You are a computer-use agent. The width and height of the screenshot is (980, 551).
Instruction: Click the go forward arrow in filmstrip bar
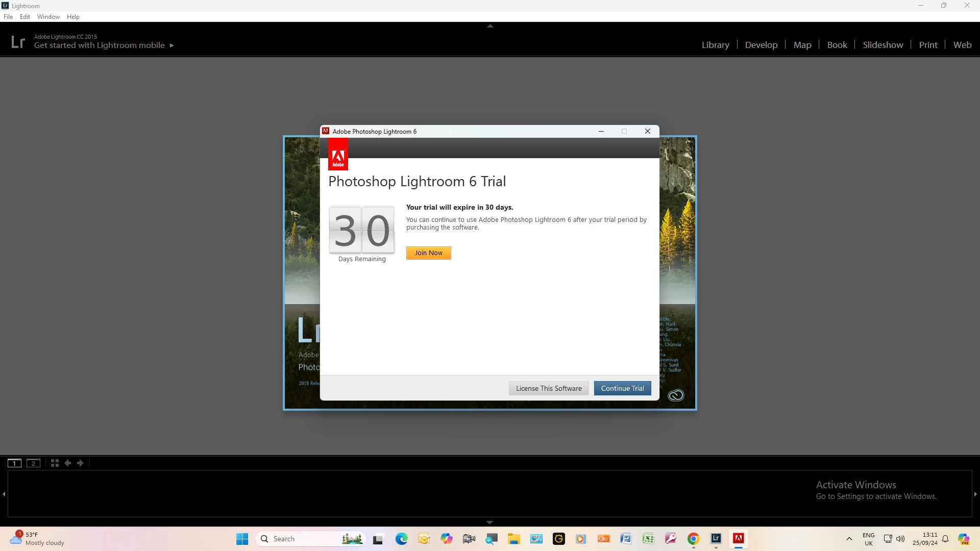(x=80, y=463)
